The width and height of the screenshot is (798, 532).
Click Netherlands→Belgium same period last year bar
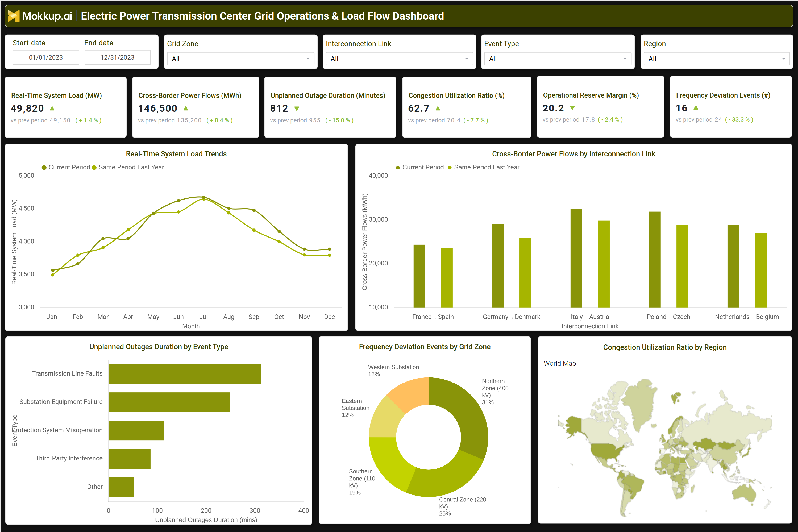(761, 271)
